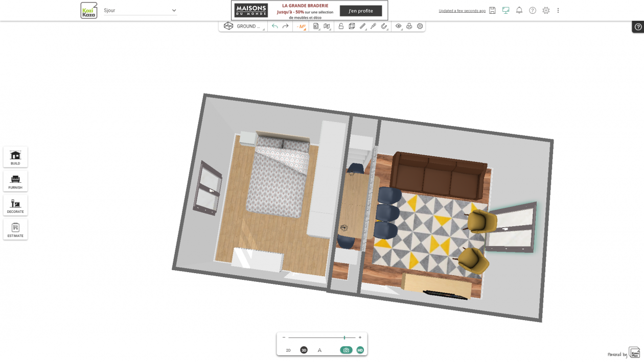Open the DECORATE panel

15,205
